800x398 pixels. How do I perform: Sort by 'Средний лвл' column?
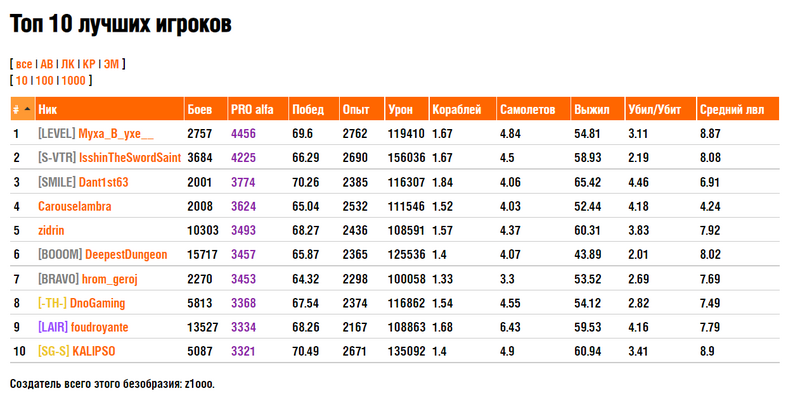732,110
